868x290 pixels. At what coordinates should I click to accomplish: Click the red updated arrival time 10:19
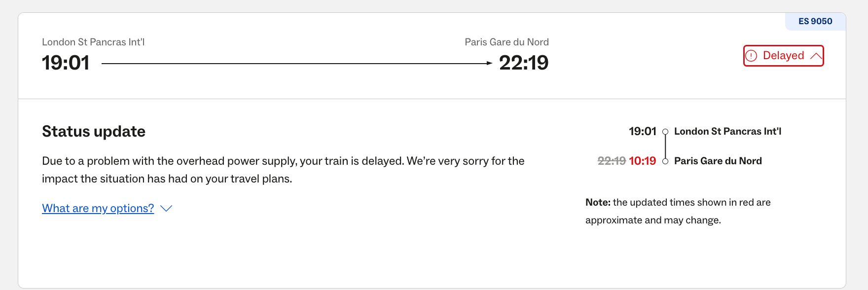(642, 161)
